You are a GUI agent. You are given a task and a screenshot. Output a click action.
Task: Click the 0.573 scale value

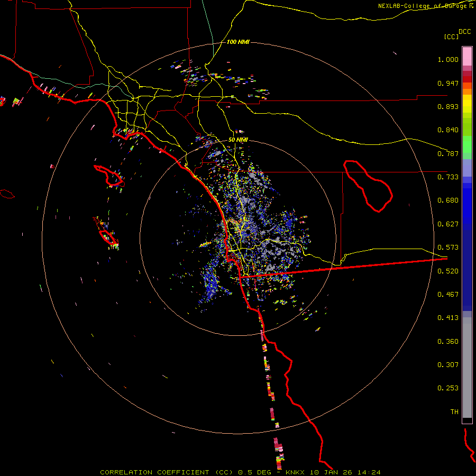tap(448, 248)
